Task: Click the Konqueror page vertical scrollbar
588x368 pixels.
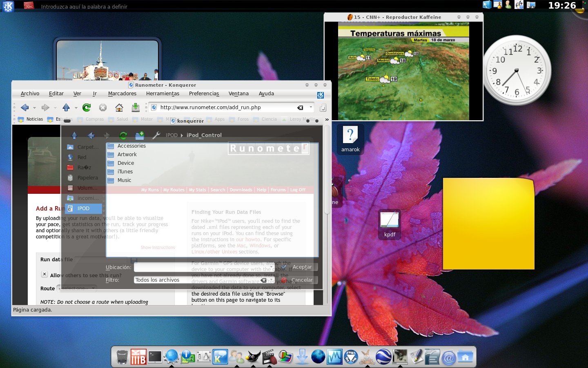Action: pyautogui.click(x=327, y=170)
